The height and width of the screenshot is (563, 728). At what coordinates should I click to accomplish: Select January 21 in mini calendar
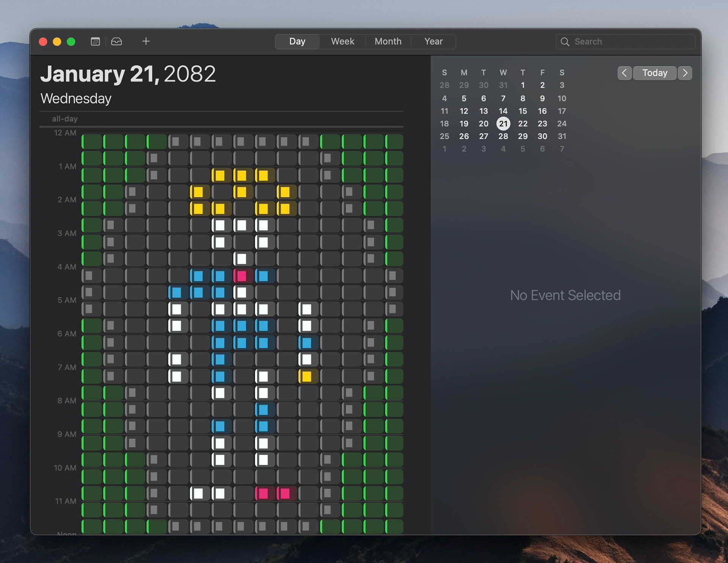coord(503,124)
